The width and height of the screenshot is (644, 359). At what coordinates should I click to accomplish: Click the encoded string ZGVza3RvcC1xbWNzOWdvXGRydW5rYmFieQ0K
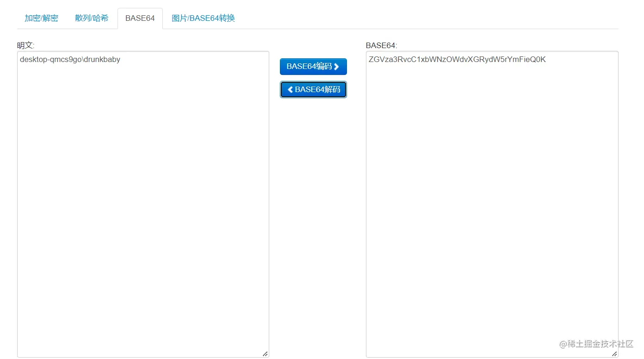pyautogui.click(x=457, y=60)
